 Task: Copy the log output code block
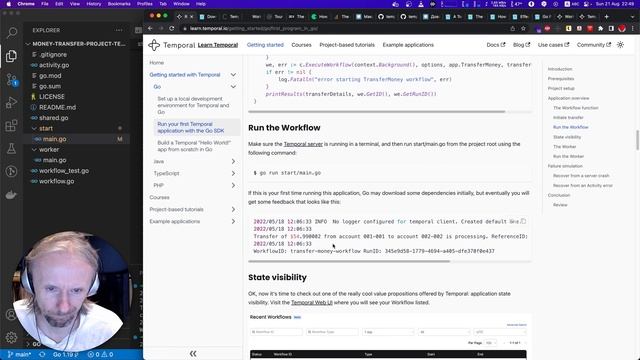click(523, 221)
